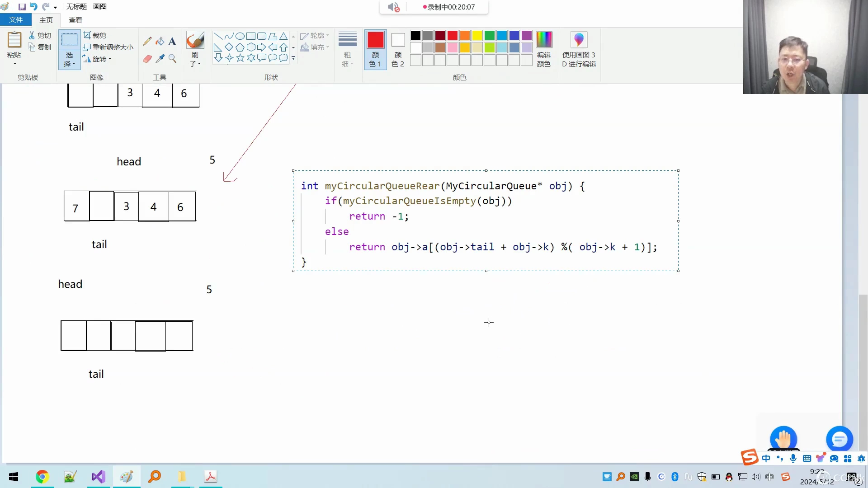Click the webcam video thumbnail
This screenshot has width=868, height=488.
[805, 47]
